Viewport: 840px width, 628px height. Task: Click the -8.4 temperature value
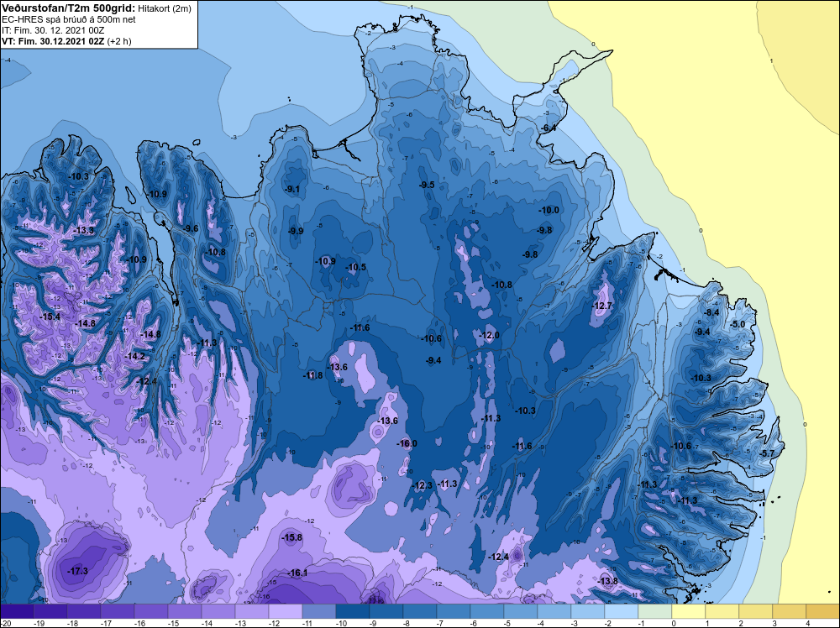[x=712, y=312]
